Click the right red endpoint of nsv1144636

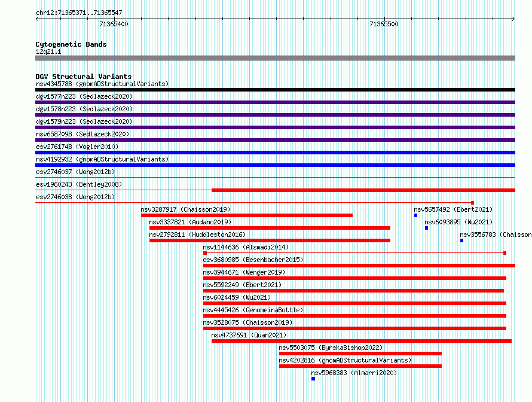pyautogui.click(x=505, y=253)
